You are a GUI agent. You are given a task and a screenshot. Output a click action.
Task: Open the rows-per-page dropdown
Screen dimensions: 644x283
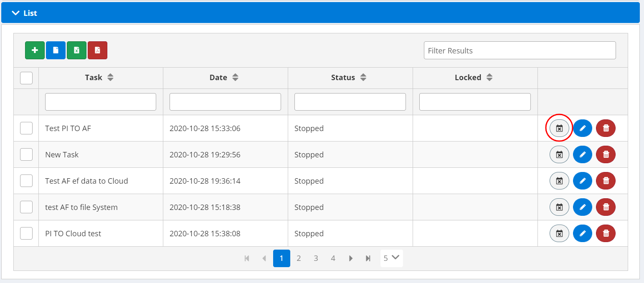391,258
